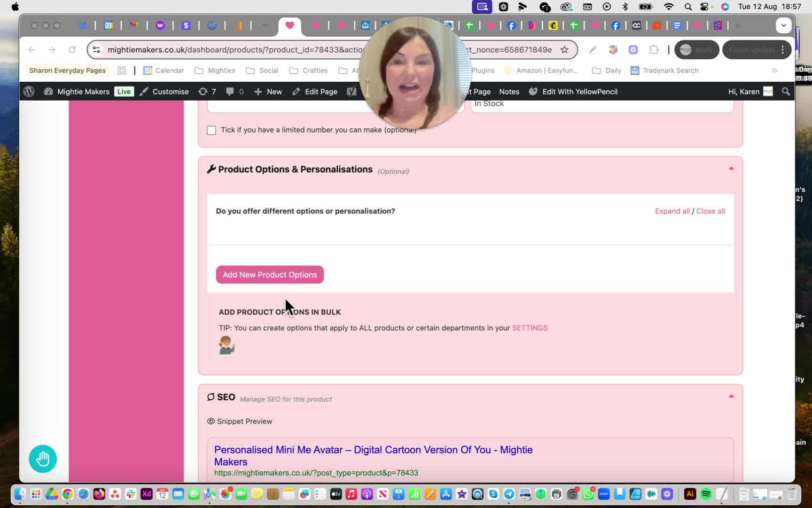Bookmark page with the star icon
812x508 pixels.
click(x=564, y=49)
